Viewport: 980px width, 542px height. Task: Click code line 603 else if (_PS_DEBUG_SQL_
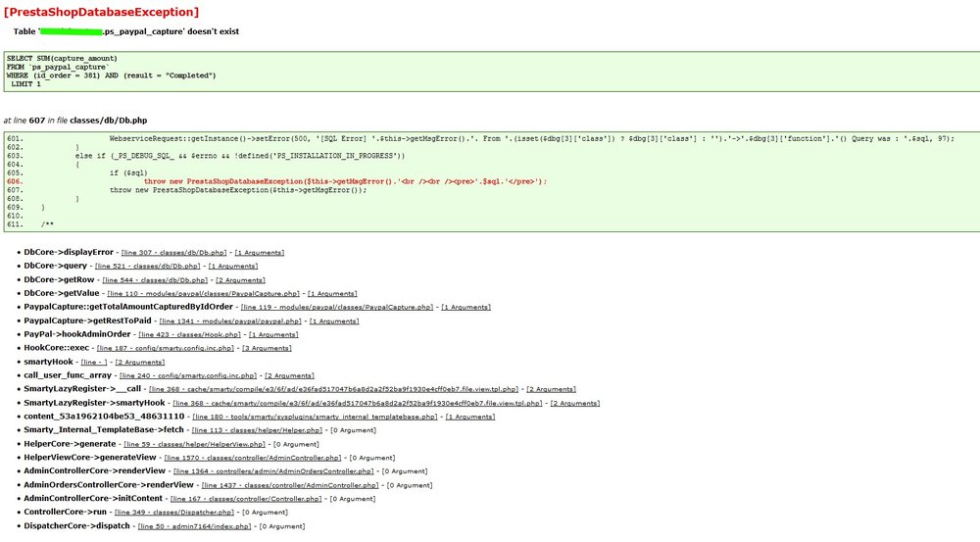tap(240, 156)
